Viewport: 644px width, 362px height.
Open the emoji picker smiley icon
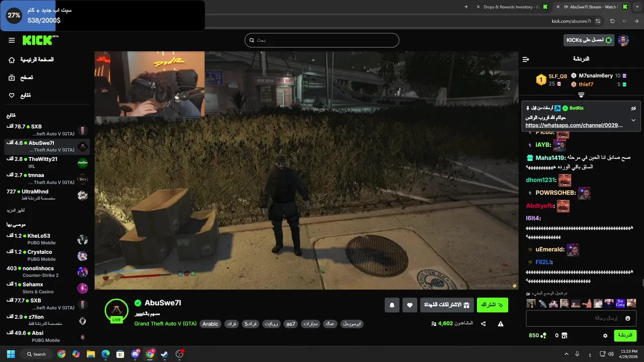pos(628,318)
